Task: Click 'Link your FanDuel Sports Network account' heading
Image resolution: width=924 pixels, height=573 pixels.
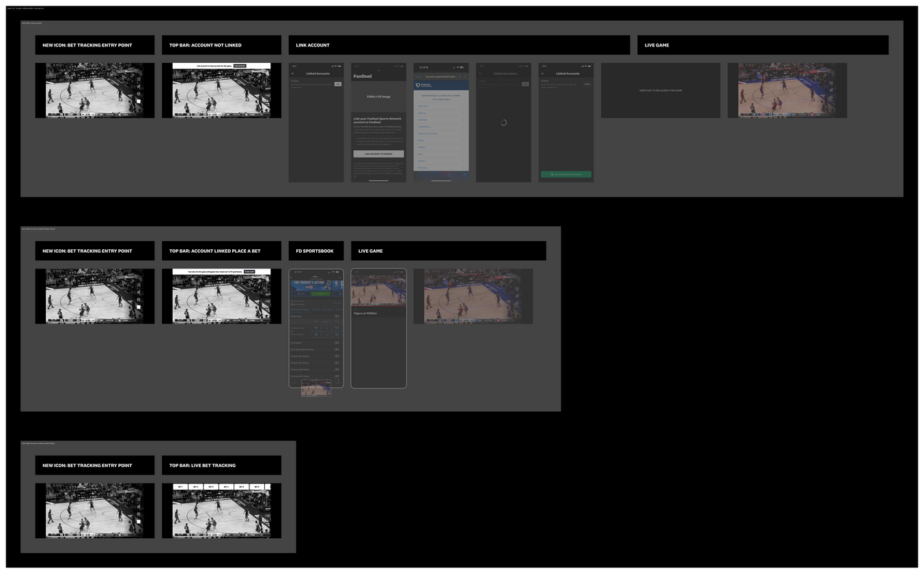Action: coord(378,120)
